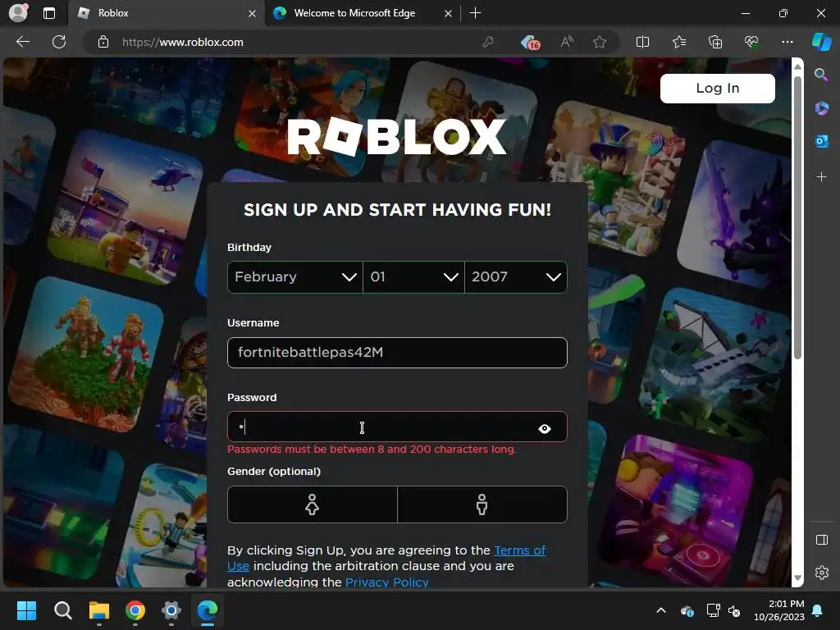This screenshot has width=840, height=630.
Task: Open sidebar search icon
Action: [821, 75]
